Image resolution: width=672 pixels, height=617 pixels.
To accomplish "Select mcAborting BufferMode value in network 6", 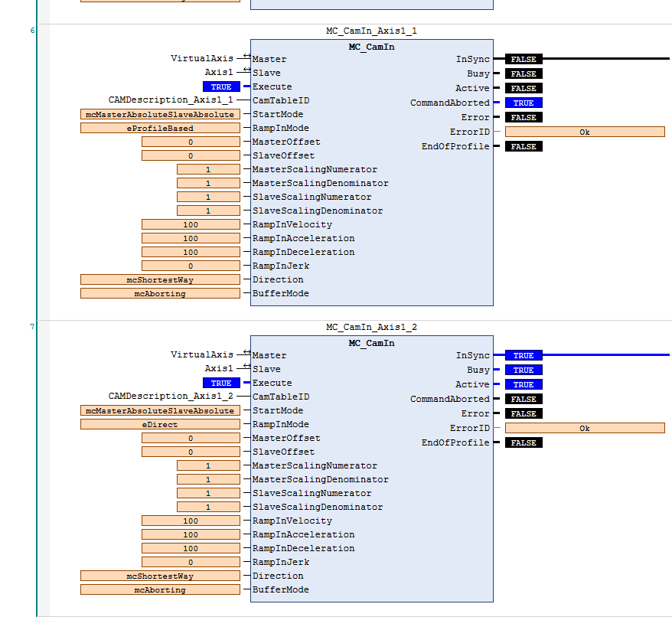I will pyautogui.click(x=160, y=293).
